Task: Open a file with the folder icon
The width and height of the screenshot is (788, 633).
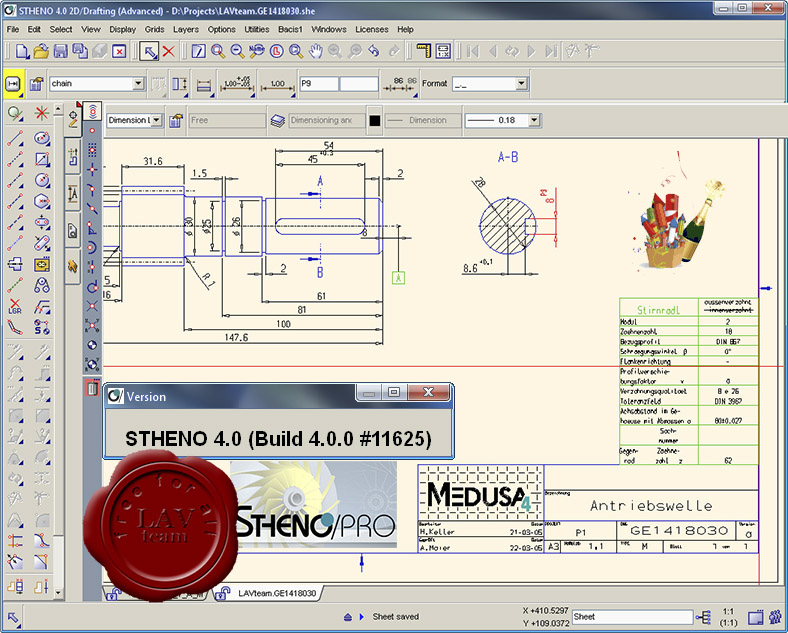Action: pyautogui.click(x=41, y=51)
